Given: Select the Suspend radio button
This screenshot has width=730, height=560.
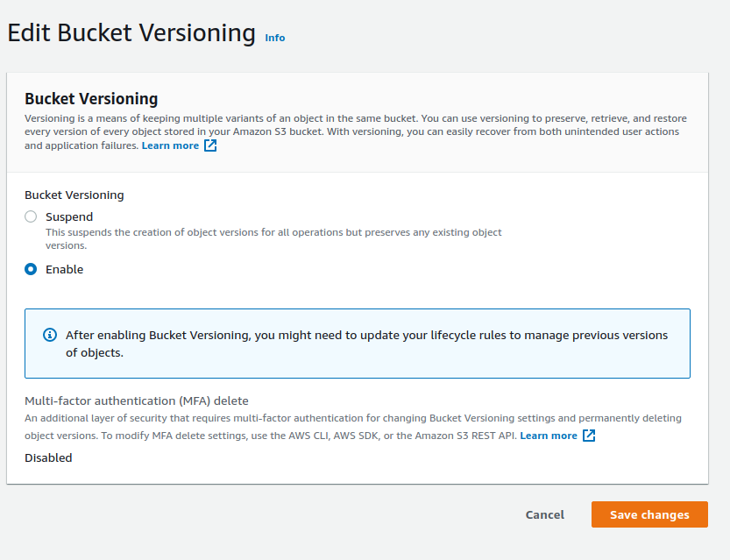Looking at the screenshot, I should pos(31,216).
